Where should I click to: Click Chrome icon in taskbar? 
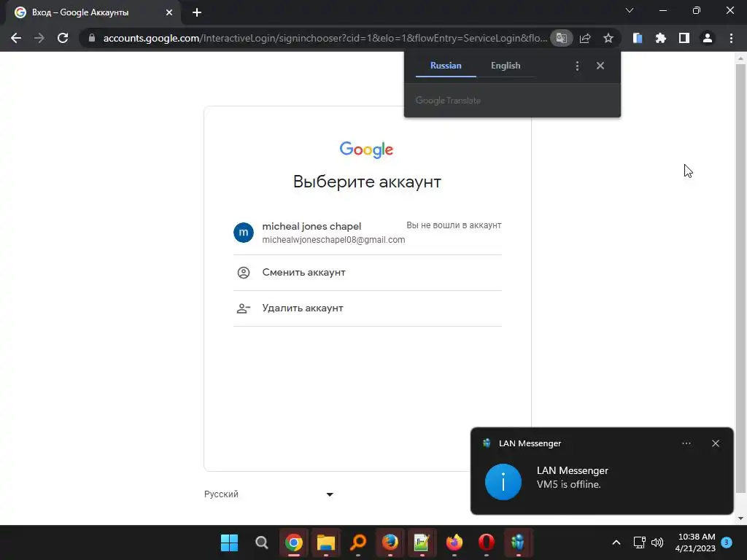pyautogui.click(x=293, y=542)
